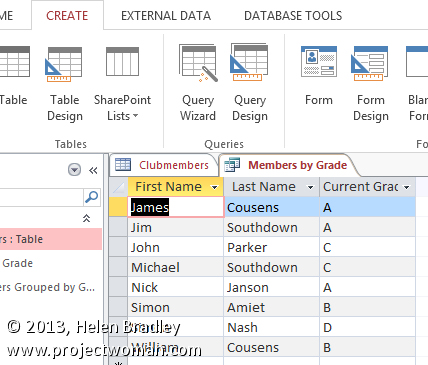
Task: Click the grade B cell in Simon's row
Action: click(x=368, y=307)
